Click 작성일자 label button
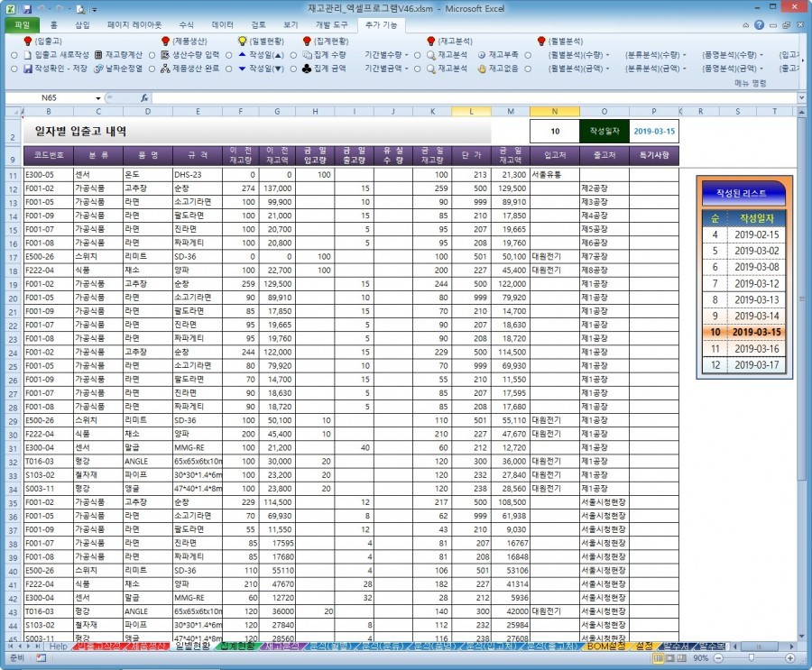The image size is (812, 670). tap(604, 131)
